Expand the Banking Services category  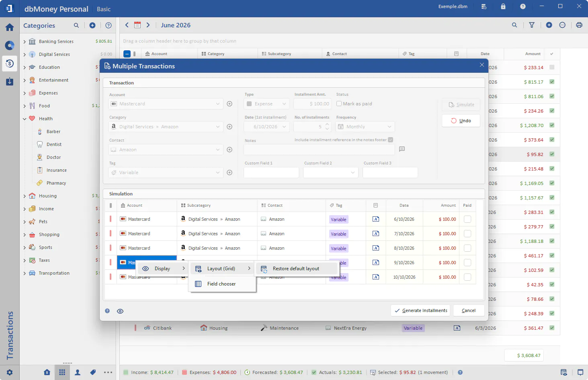click(25, 41)
